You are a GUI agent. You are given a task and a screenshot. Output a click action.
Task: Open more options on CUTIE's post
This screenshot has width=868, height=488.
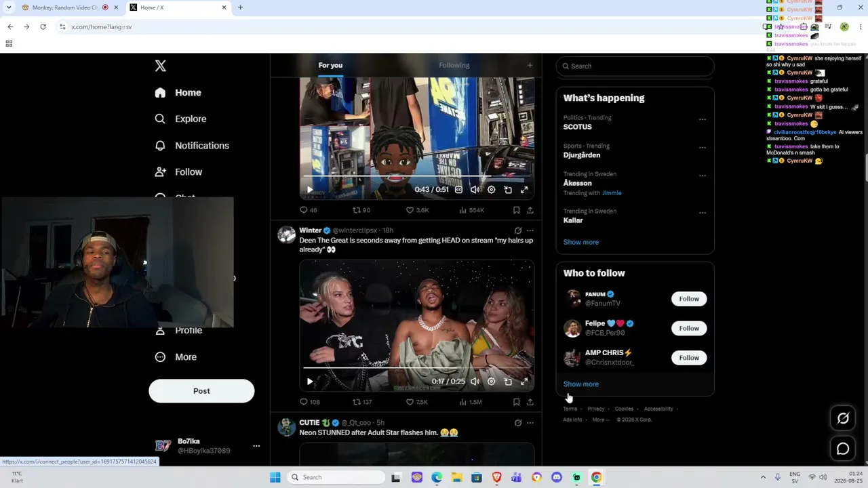pos(530,423)
